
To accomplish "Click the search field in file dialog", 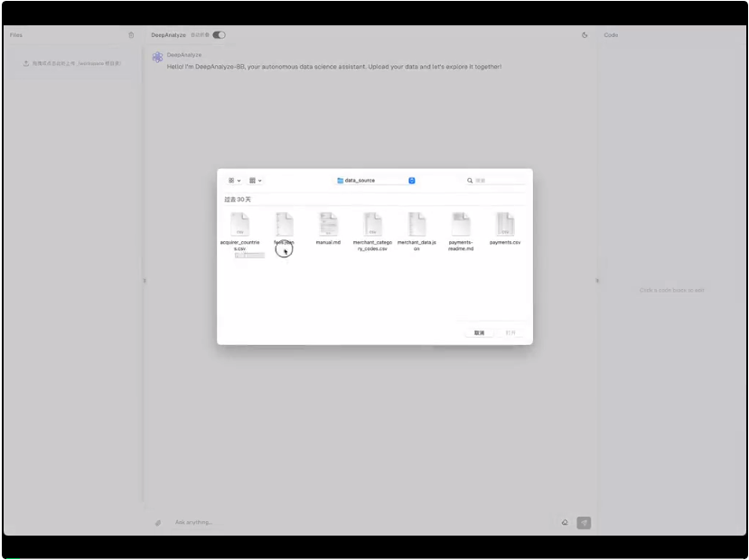I will pyautogui.click(x=499, y=181).
